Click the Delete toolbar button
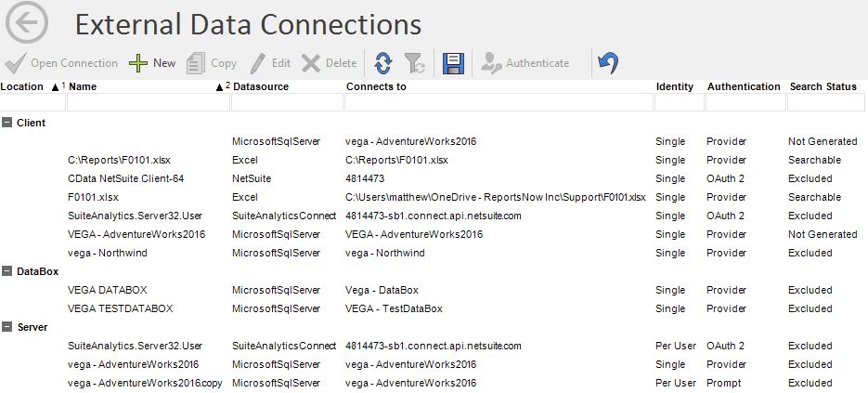Screen dimensions: 868x393 [330, 63]
